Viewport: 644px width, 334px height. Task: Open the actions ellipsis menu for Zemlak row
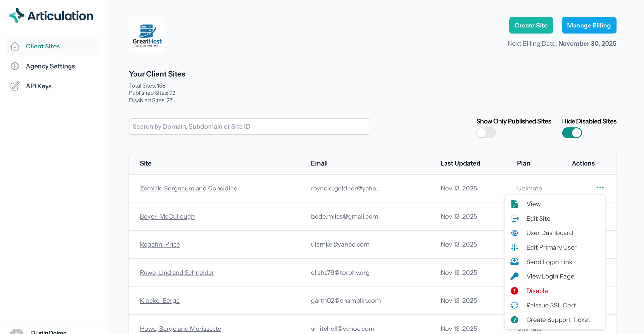coord(600,187)
